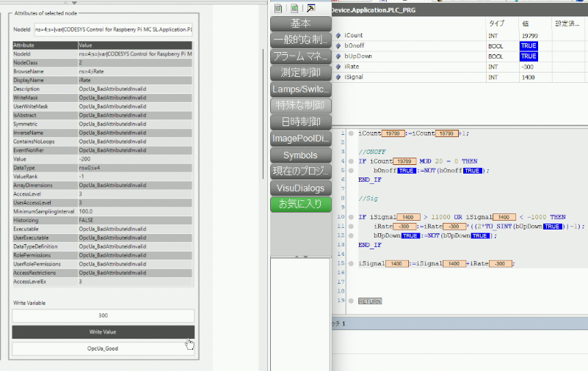Click first list-view icon in toolbox toolbar
The width and height of the screenshot is (588, 371).
[278, 8]
